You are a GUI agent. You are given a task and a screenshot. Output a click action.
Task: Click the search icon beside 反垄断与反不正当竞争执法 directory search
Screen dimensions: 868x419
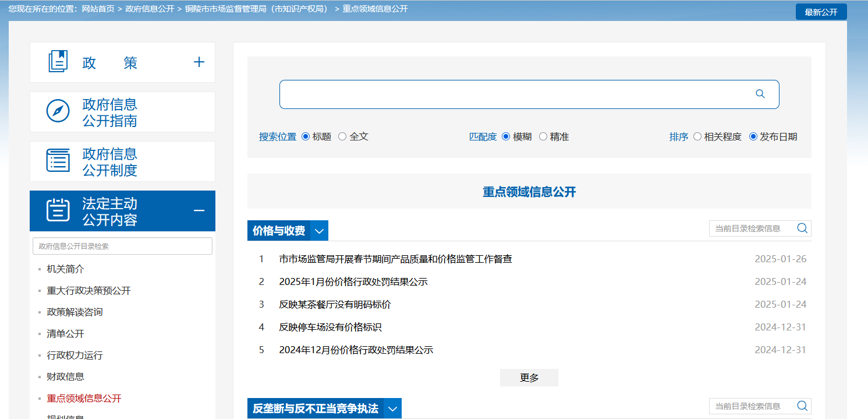[x=802, y=406]
